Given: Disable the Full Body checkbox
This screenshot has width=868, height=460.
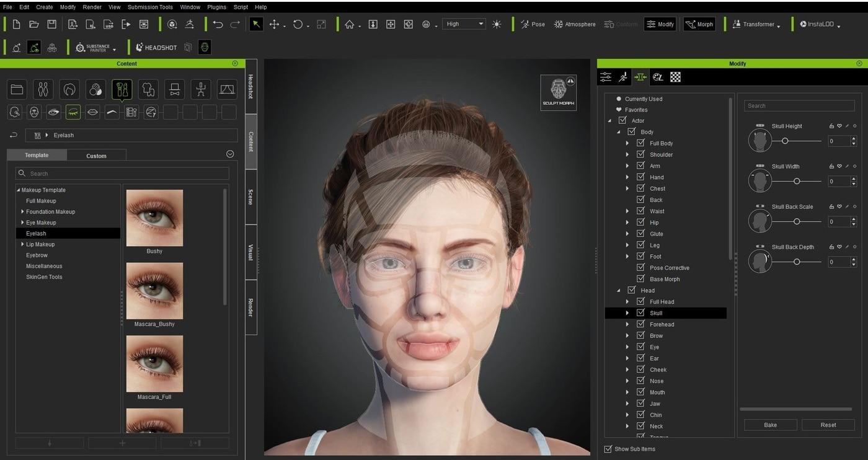Looking at the screenshot, I should click(640, 143).
